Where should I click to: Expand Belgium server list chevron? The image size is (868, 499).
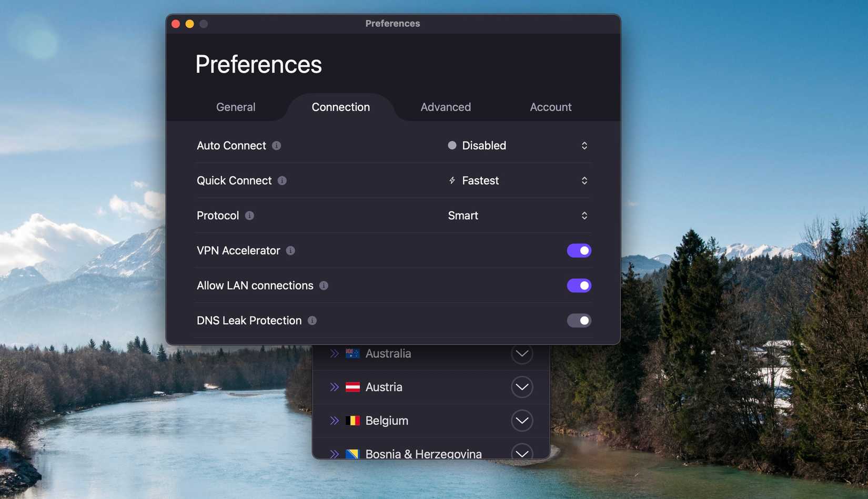coord(522,421)
